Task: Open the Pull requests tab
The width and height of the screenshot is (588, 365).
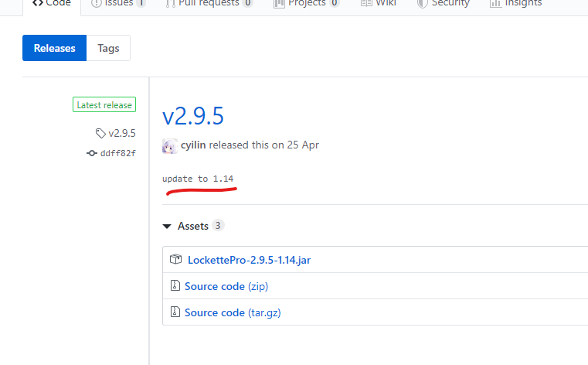Action: pos(209,3)
